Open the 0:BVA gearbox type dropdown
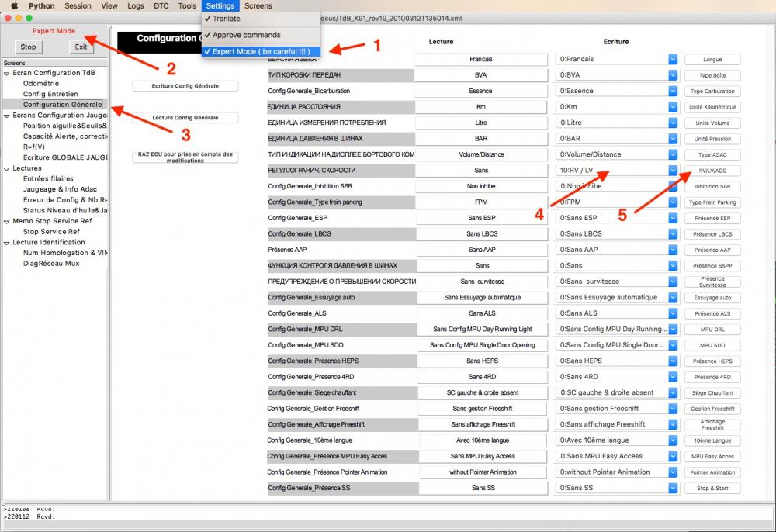The image size is (776, 532). point(616,75)
